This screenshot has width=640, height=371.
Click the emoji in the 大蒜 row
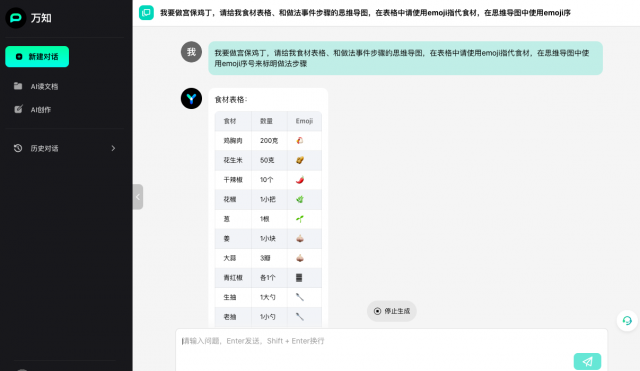coord(300,258)
